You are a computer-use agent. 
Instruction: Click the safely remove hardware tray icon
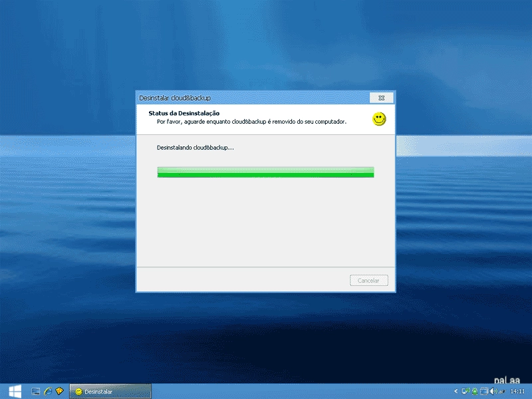tap(502, 392)
